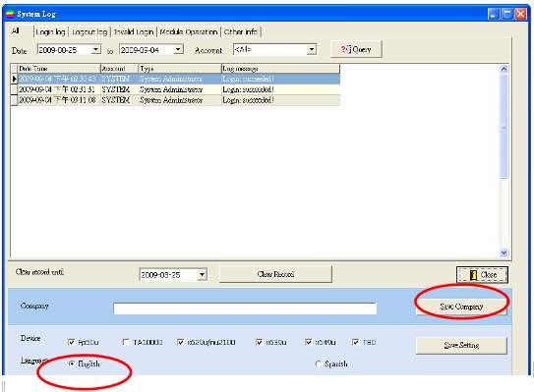Click the Clear Record button

coord(275,274)
